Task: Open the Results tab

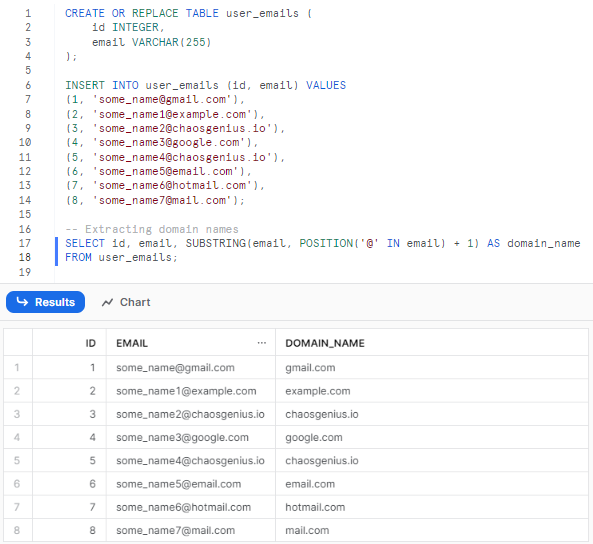Action: pos(45,302)
